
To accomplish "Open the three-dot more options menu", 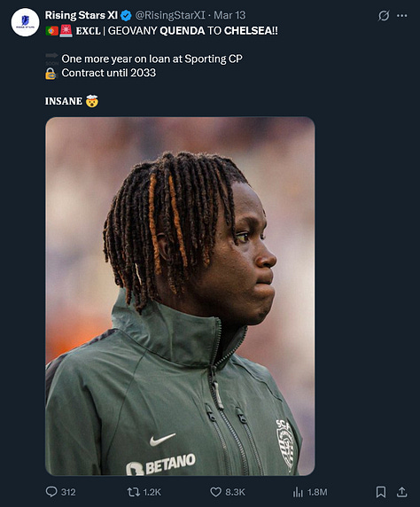I will 402,15.
